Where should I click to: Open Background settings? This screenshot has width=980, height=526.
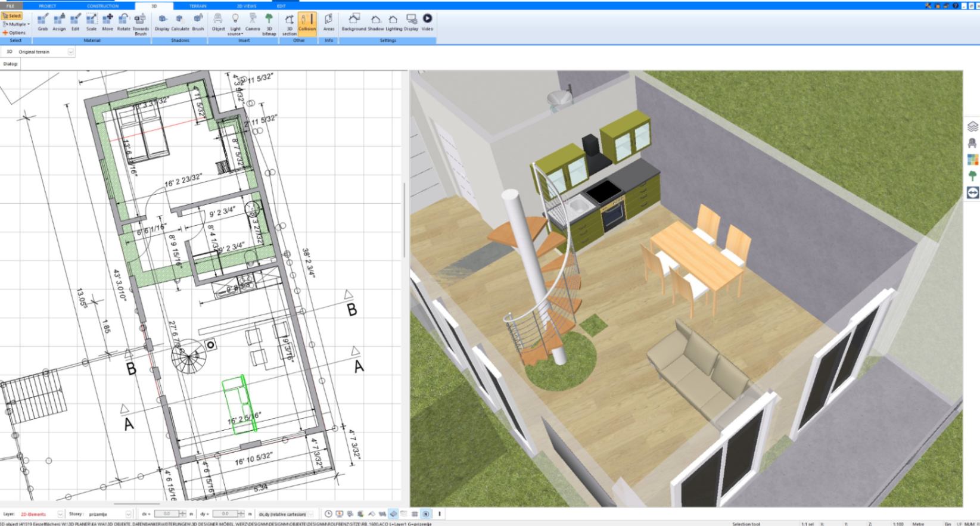(354, 22)
